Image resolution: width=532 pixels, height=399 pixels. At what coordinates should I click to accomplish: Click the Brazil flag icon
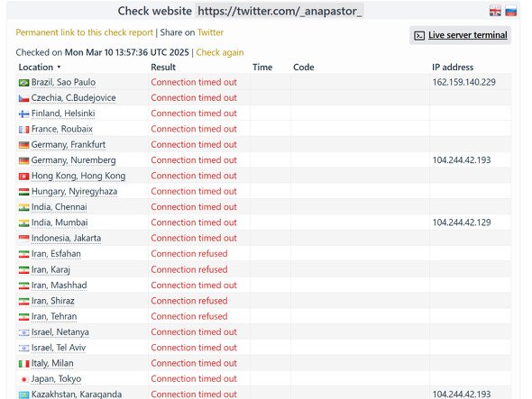tap(23, 83)
